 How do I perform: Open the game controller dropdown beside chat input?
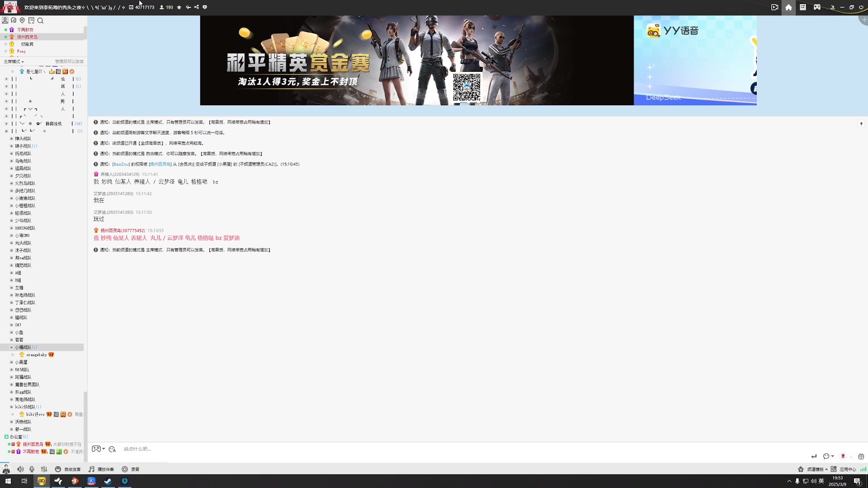99,449
